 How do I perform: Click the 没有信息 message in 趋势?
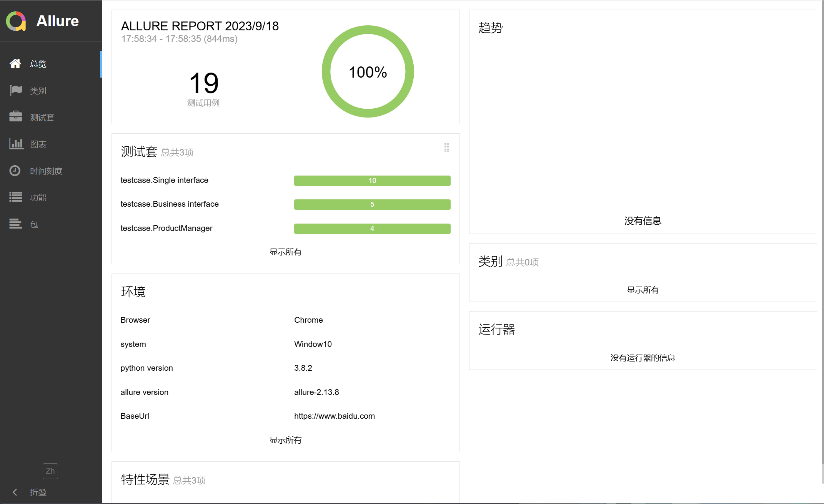pos(643,221)
